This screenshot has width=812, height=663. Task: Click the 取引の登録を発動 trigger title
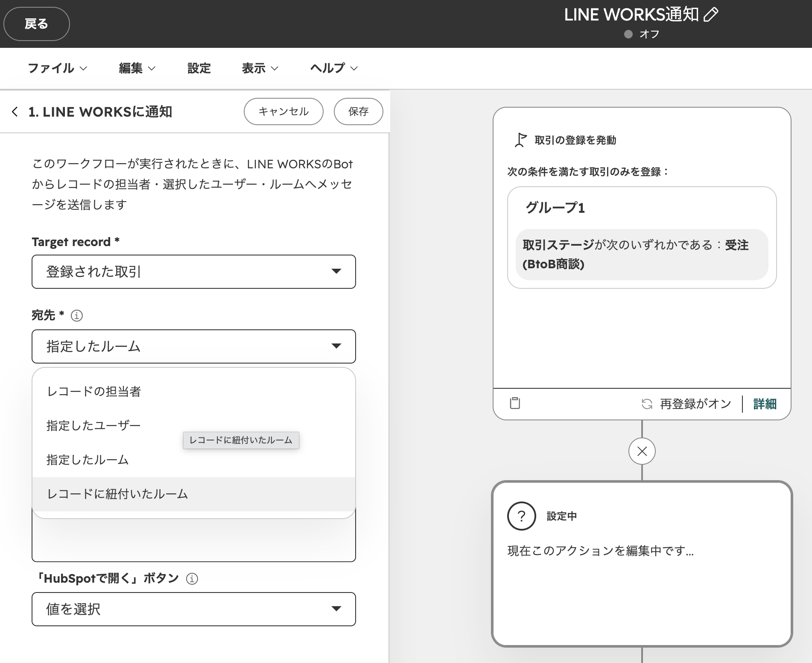tap(575, 140)
